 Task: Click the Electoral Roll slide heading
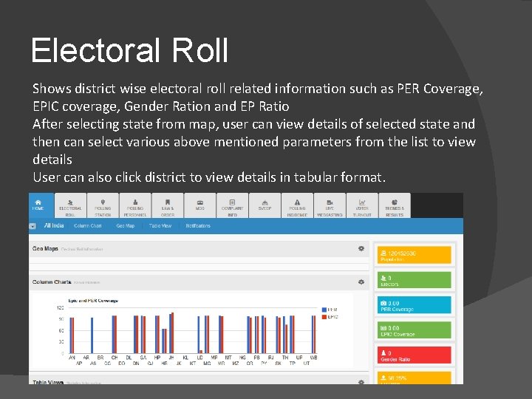click(129, 50)
